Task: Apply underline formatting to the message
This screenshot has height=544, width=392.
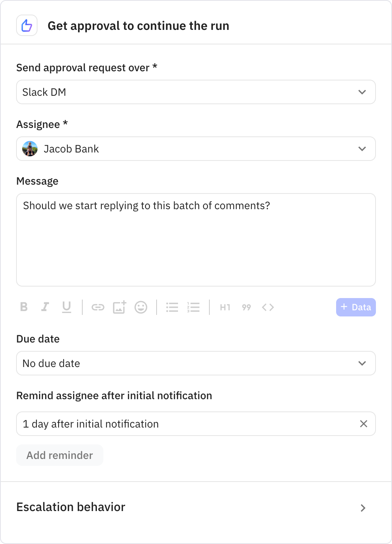Action: 67,307
